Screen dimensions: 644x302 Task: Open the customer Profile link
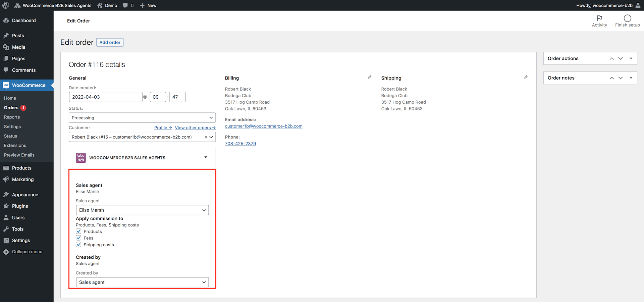point(163,128)
